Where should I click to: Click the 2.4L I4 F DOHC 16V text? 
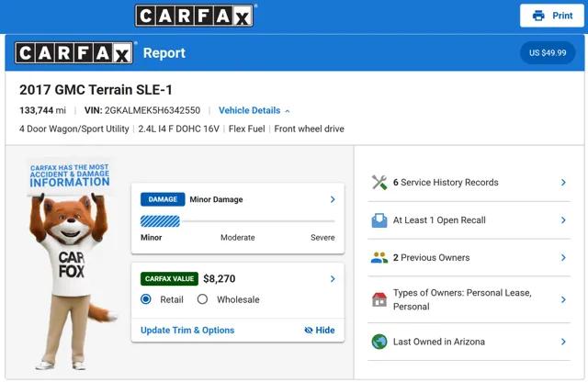[179, 129]
